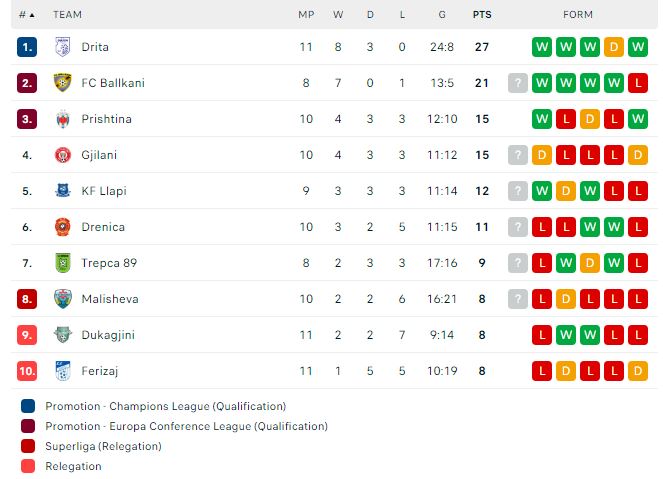Open the Malisheva team name link
This screenshot has width=663, height=479.
tap(110, 299)
